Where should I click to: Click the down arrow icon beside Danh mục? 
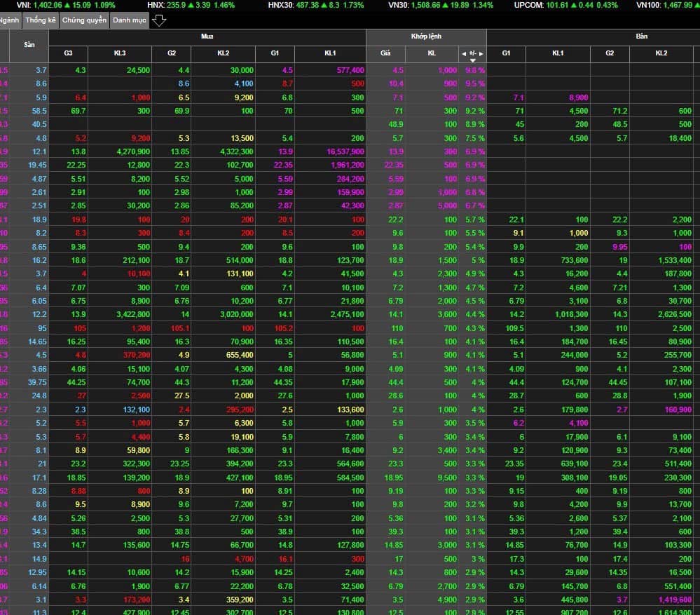(x=159, y=20)
